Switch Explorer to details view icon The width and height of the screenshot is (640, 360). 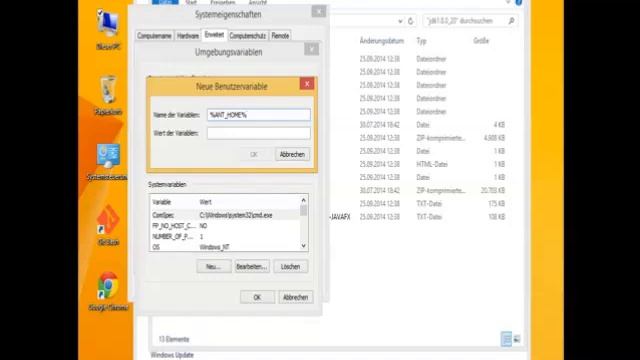506,339
